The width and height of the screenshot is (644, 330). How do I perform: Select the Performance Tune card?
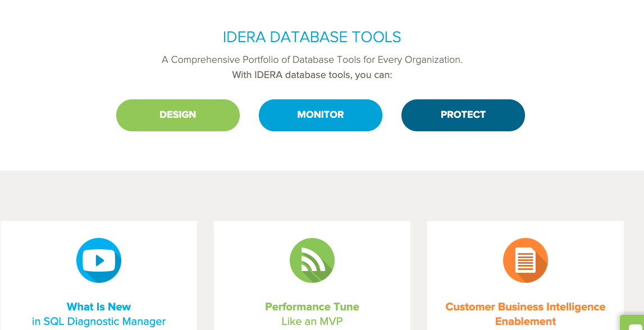[312, 275]
